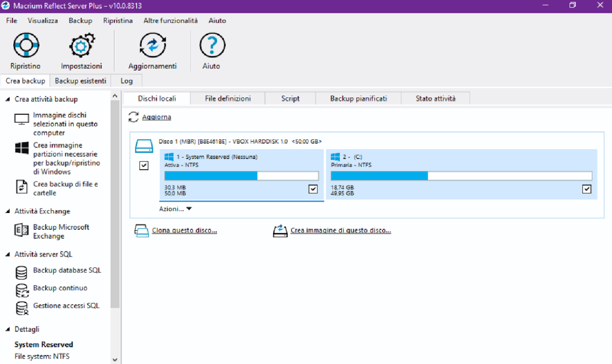Open the Ripristino lifebuoy icon
The image size is (612, 364).
point(25,45)
